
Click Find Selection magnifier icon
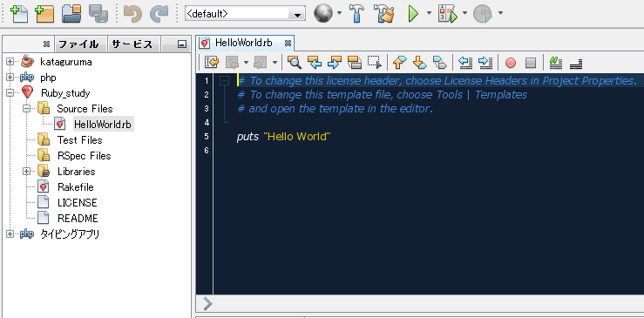[x=295, y=63]
